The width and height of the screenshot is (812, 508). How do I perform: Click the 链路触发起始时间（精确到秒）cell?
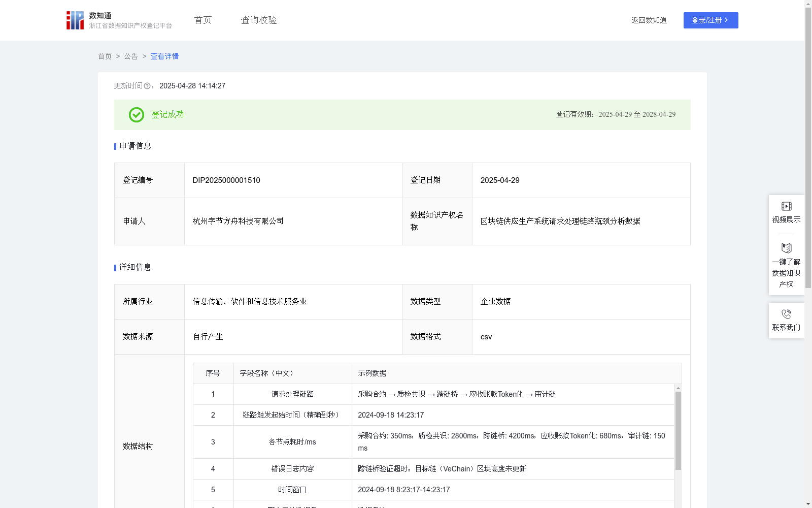coord(292,415)
